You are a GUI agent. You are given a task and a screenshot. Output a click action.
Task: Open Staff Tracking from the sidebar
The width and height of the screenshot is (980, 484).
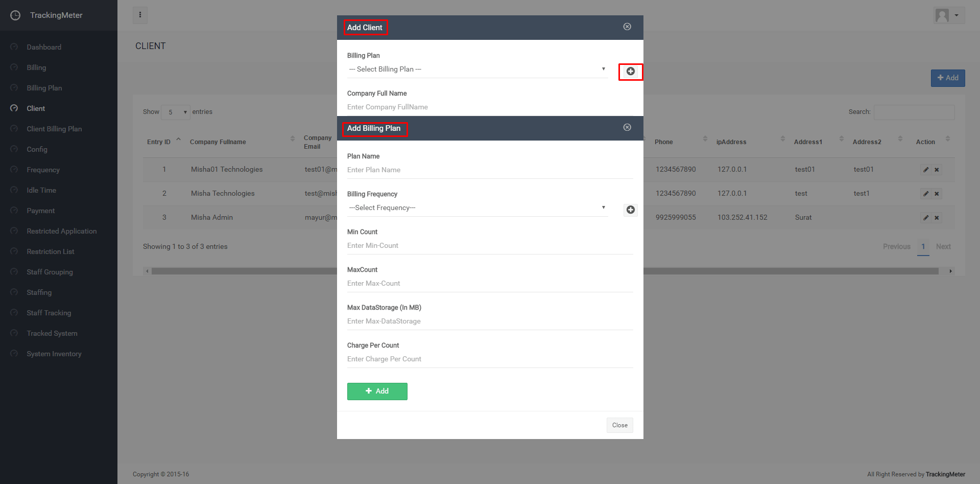[49, 313]
